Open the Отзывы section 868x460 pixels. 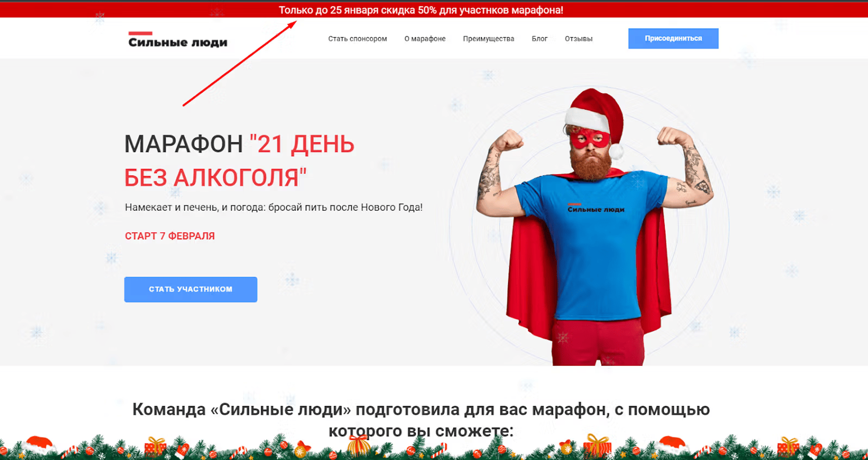[x=578, y=39]
